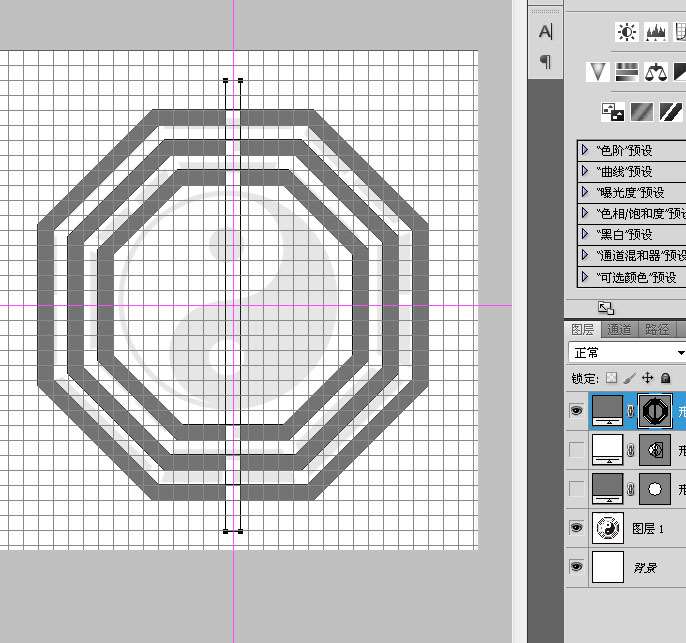The height and width of the screenshot is (643, 686).
Task: Select the 图层 1 bagua thumbnail
Action: click(x=608, y=528)
